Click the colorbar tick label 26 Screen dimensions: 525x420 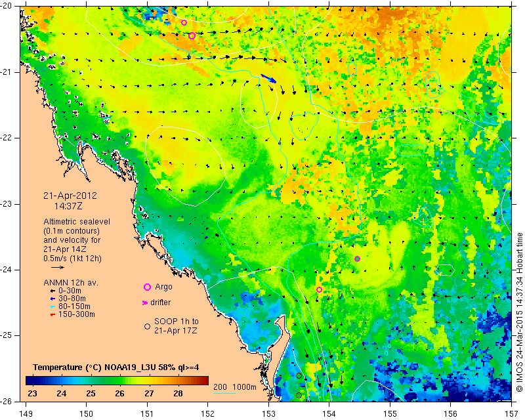pyautogui.click(x=120, y=394)
